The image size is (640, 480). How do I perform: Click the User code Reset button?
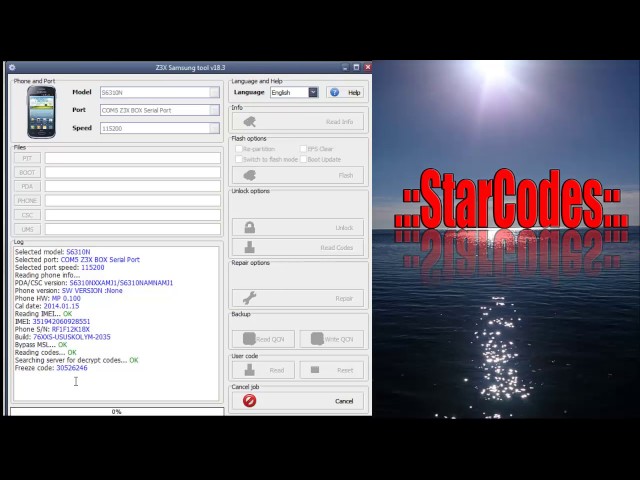click(x=331, y=370)
